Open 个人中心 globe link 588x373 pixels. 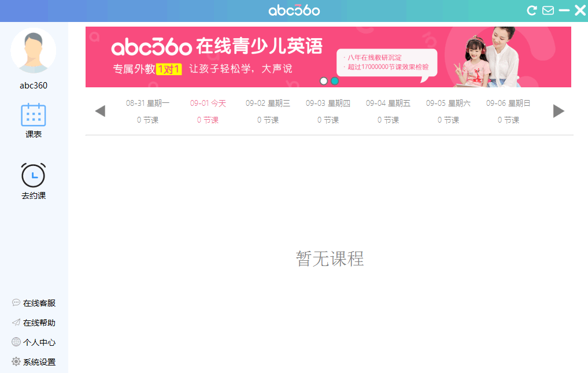pyautogui.click(x=34, y=342)
